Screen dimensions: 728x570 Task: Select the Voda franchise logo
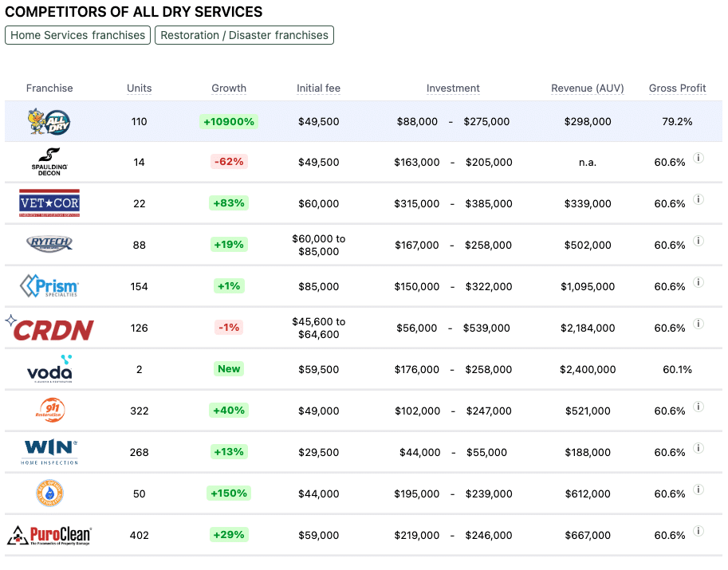click(49, 369)
